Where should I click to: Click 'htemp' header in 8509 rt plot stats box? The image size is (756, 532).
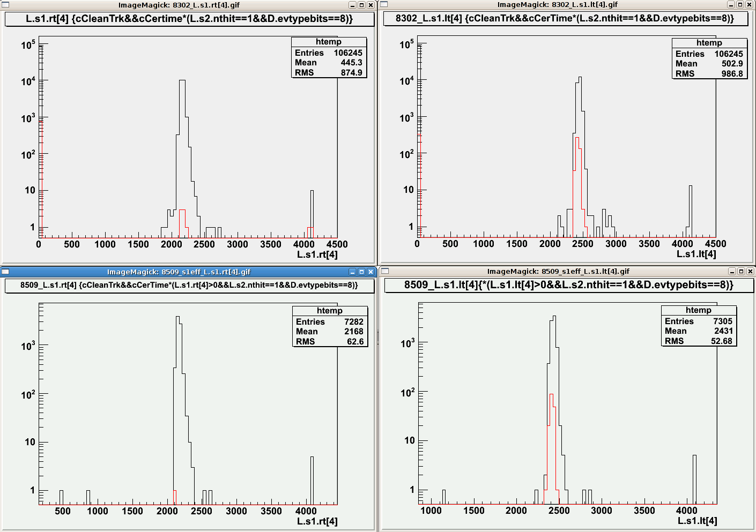330,311
